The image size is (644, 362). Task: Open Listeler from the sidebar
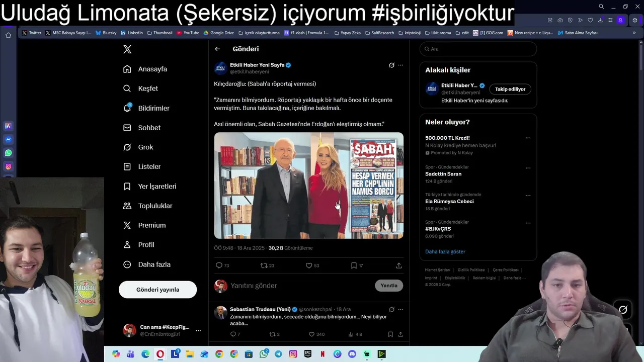(x=142, y=166)
